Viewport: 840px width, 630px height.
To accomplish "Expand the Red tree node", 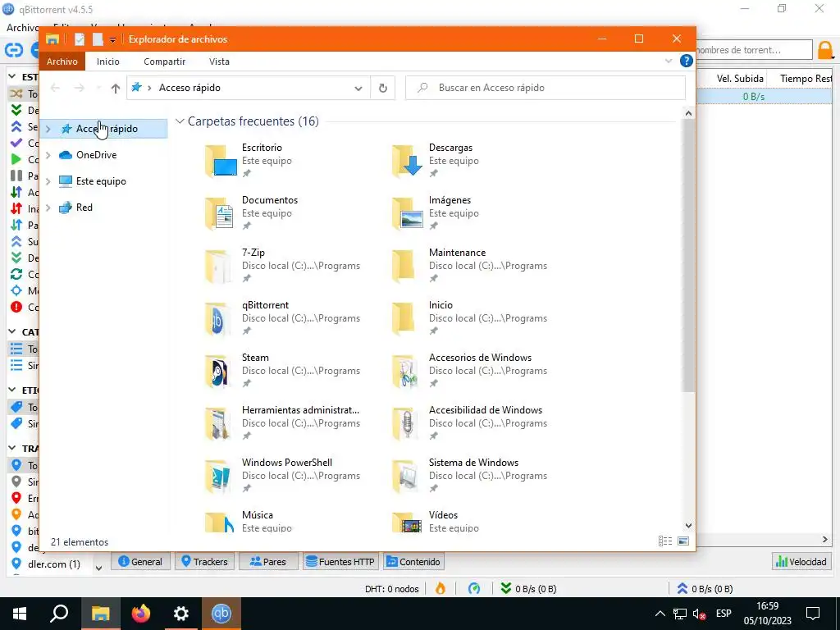I will coord(48,208).
